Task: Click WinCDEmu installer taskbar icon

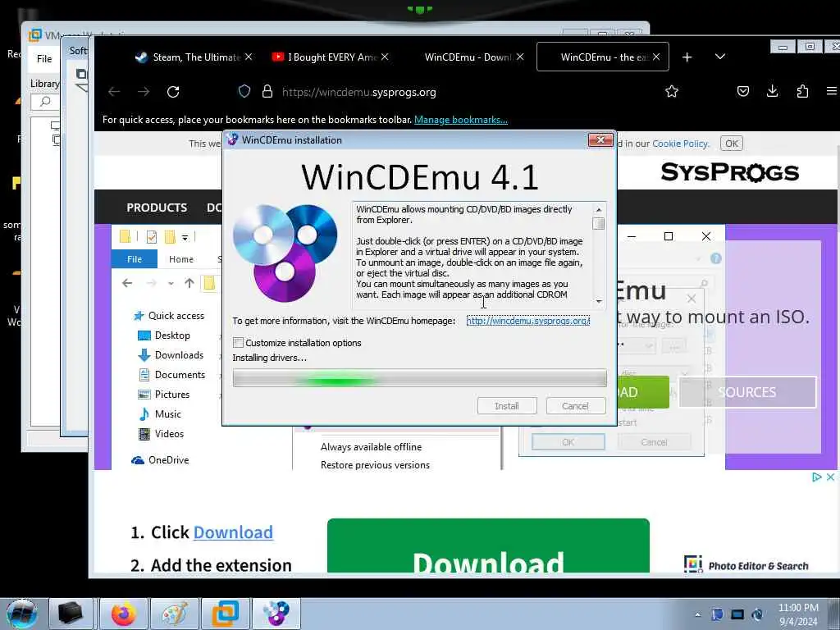Action: 276,614
